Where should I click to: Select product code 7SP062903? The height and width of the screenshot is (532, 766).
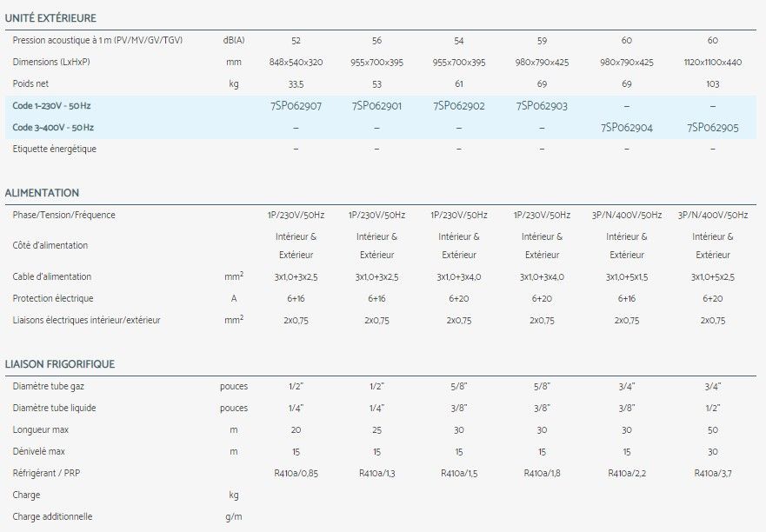(542, 106)
